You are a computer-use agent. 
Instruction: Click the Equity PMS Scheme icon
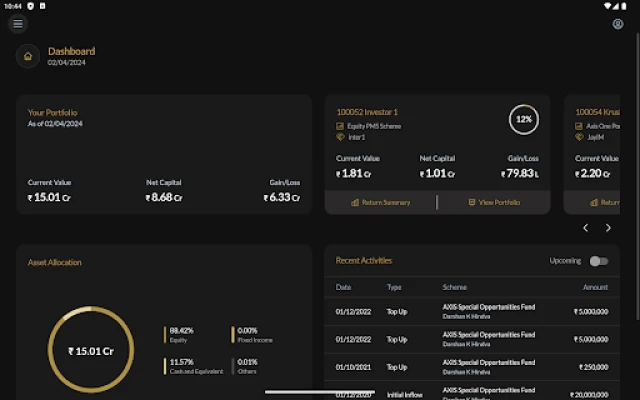point(341,126)
